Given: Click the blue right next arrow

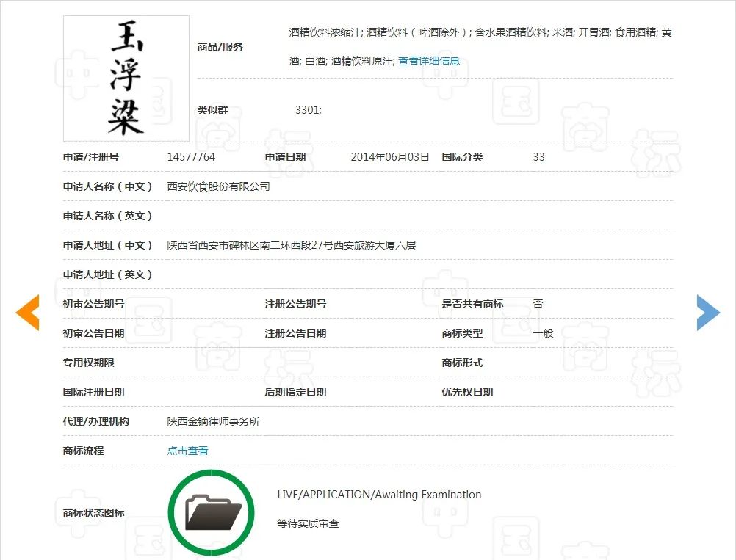Looking at the screenshot, I should (708, 312).
